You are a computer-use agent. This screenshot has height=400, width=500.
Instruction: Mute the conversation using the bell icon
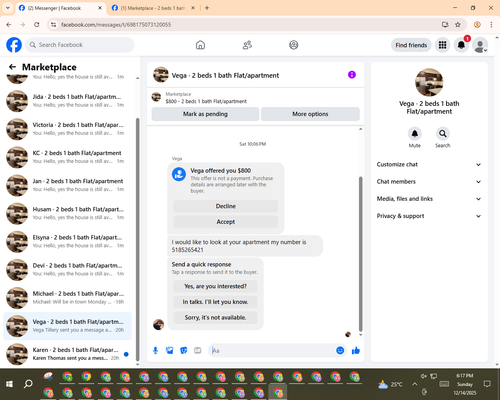click(415, 134)
